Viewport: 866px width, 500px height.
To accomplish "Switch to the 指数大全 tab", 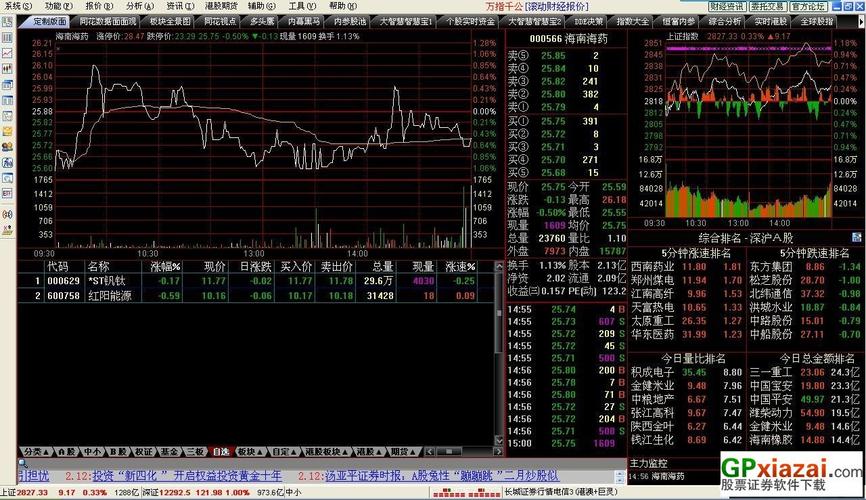I will 632,22.
